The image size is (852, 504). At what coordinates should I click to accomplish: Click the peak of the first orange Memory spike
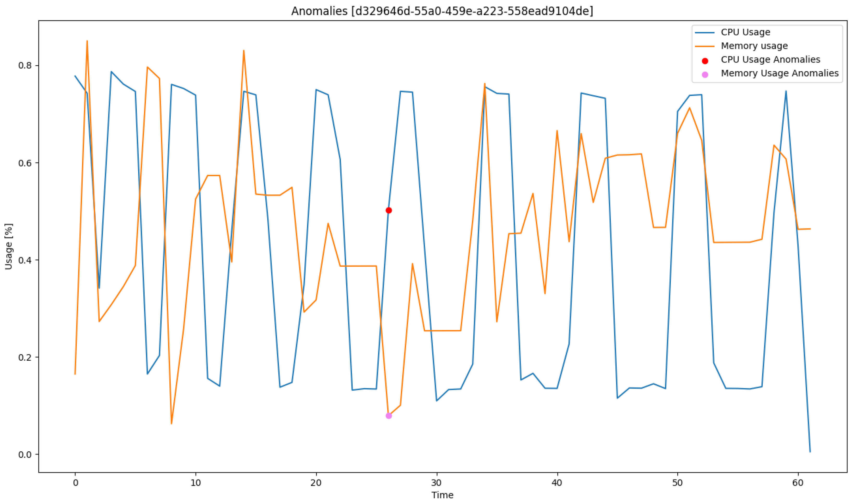[87, 41]
